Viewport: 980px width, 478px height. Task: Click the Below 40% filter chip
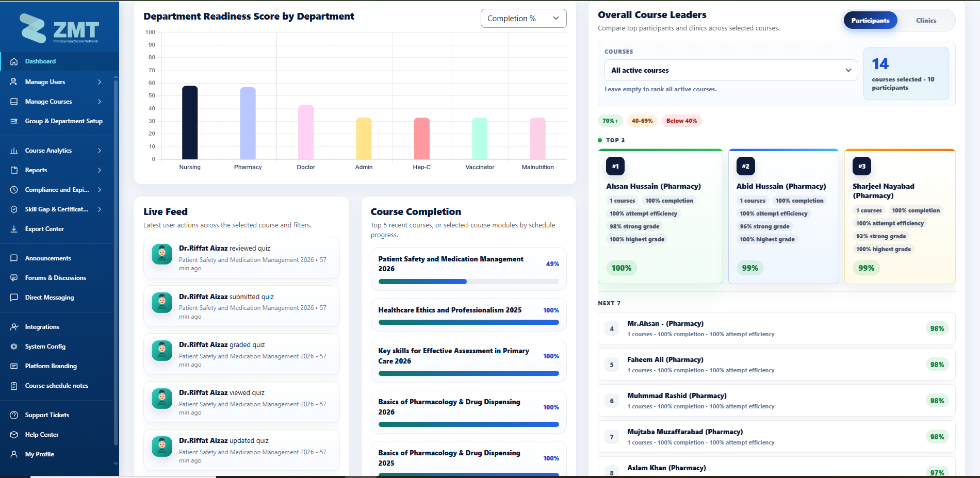pyautogui.click(x=681, y=121)
